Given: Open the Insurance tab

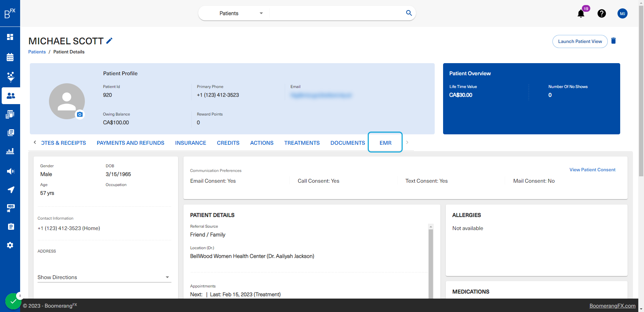Looking at the screenshot, I should point(191,143).
